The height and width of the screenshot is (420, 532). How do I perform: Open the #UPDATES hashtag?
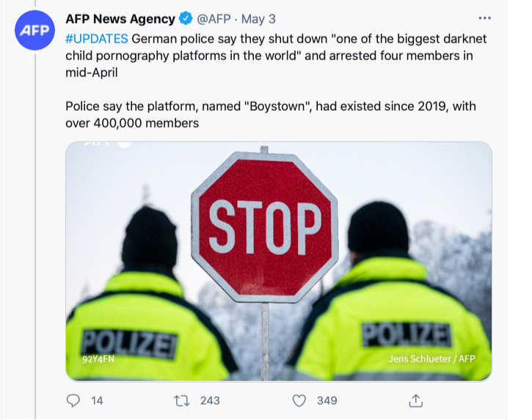pos(97,39)
